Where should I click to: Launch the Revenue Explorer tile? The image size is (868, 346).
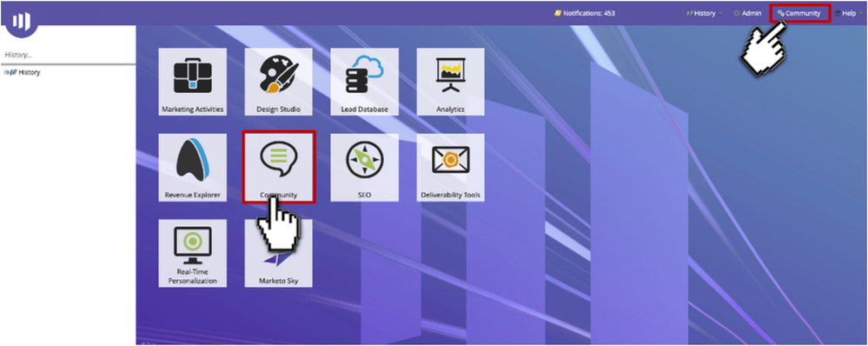(192, 167)
